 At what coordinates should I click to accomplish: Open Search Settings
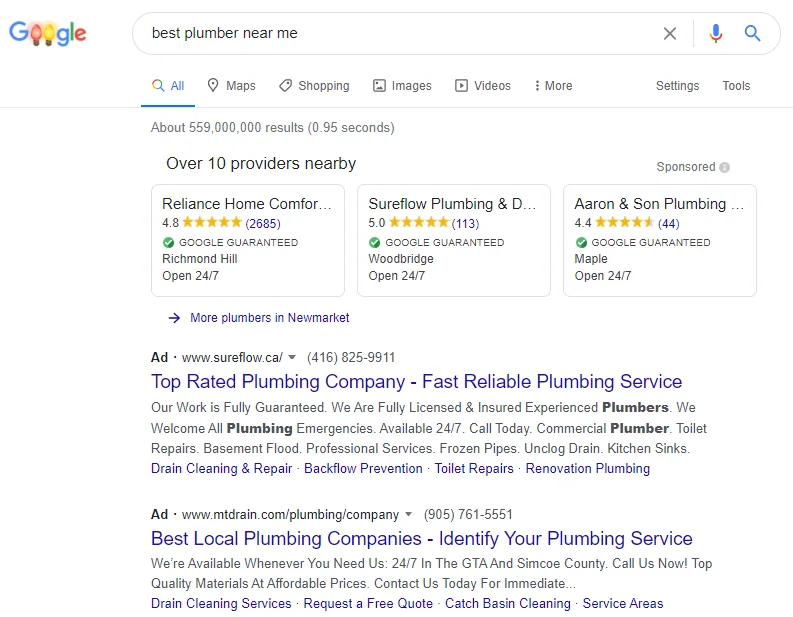[x=677, y=86]
